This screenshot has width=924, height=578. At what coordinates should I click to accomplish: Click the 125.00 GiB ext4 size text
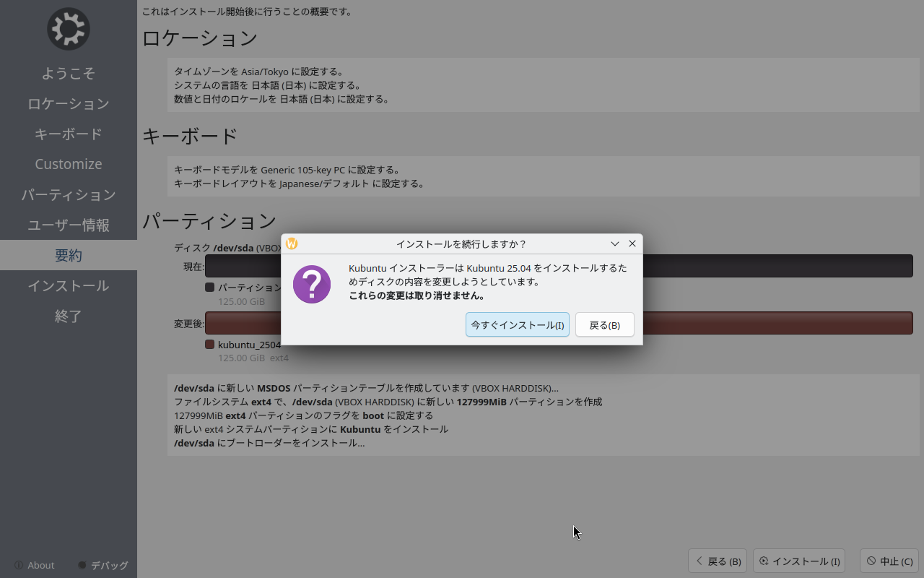(253, 358)
